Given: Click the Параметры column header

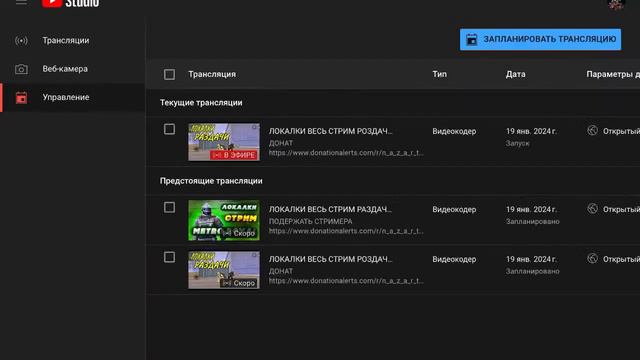Looking at the screenshot, I should click(x=613, y=74).
